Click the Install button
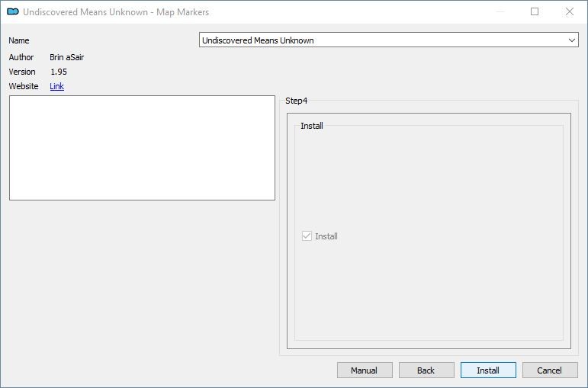588x388 pixels. [x=488, y=370]
